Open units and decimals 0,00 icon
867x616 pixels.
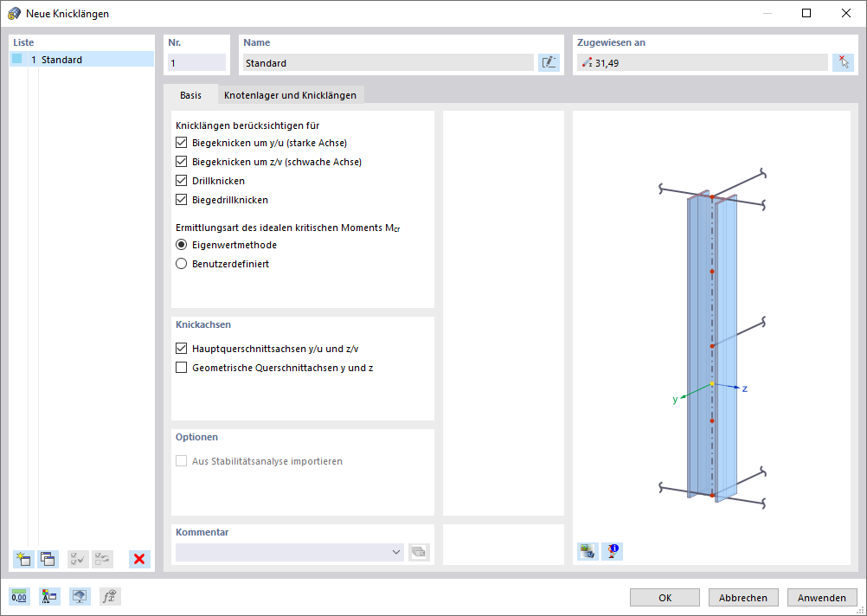tap(19, 597)
